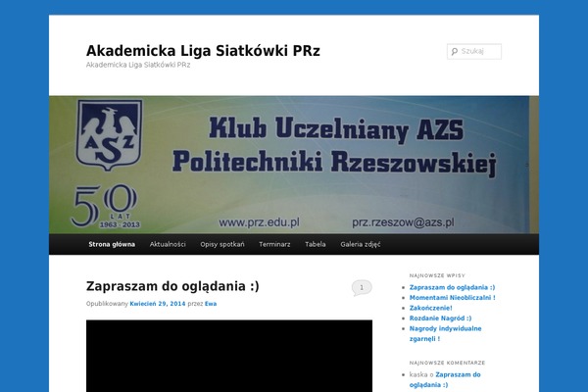Open sidebar post Momentami Nieobliczalni !
The image size is (588, 392).
click(x=452, y=298)
